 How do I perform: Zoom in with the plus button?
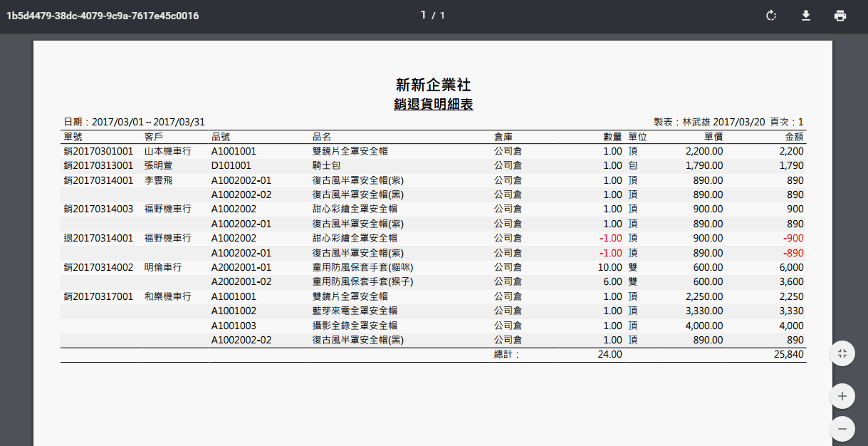click(x=842, y=396)
